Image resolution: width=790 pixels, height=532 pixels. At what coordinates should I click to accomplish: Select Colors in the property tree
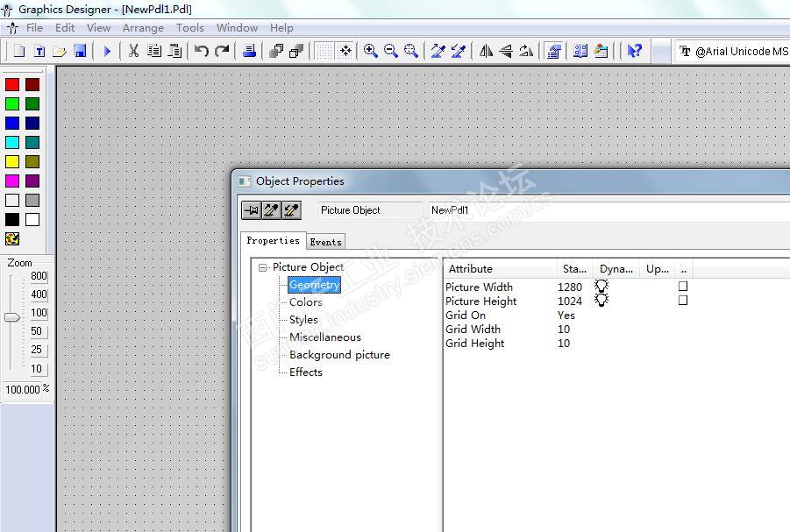[306, 302]
